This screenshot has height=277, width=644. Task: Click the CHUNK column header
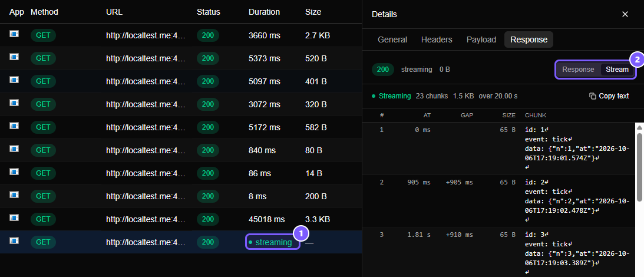pyautogui.click(x=536, y=116)
